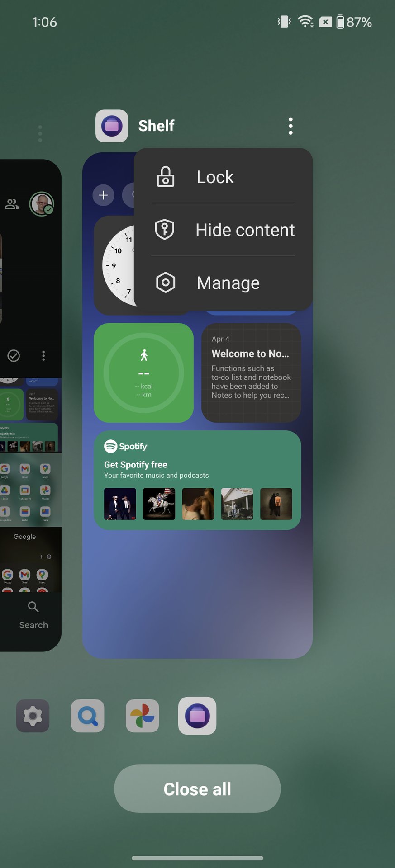Tap the three-dot menu beside Shelf

click(290, 126)
